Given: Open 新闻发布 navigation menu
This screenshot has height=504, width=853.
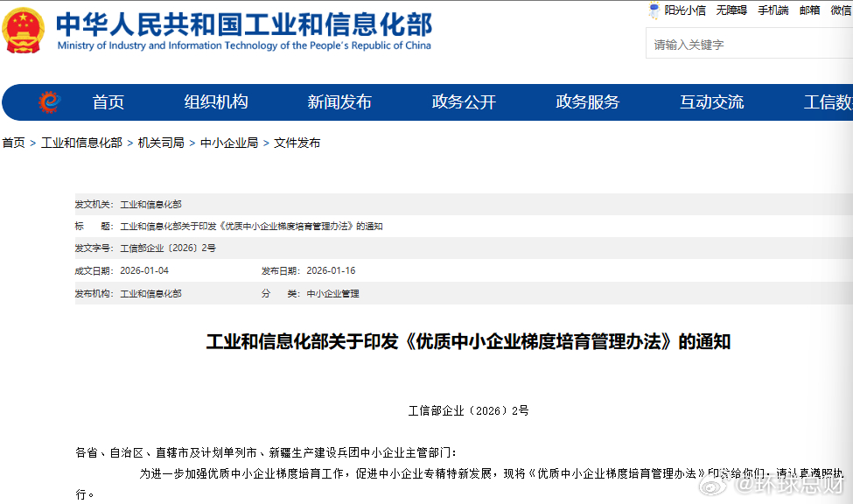Looking at the screenshot, I should tap(339, 101).
